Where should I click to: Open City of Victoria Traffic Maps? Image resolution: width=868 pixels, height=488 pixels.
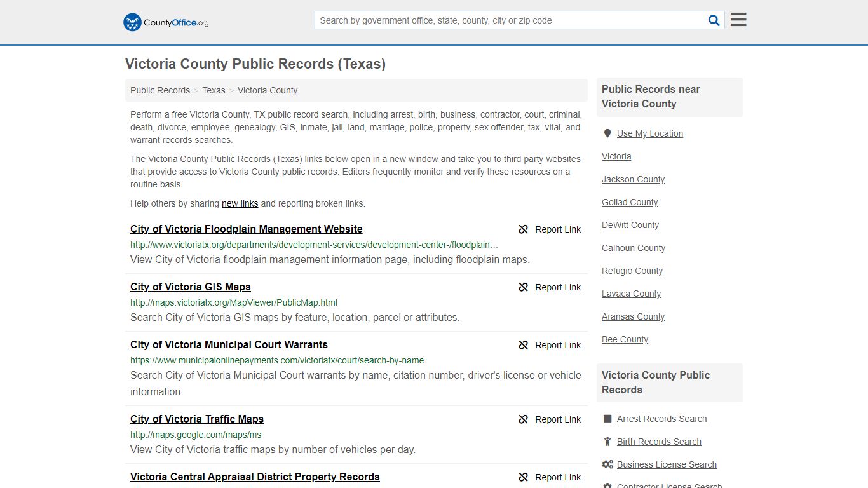[x=197, y=419]
